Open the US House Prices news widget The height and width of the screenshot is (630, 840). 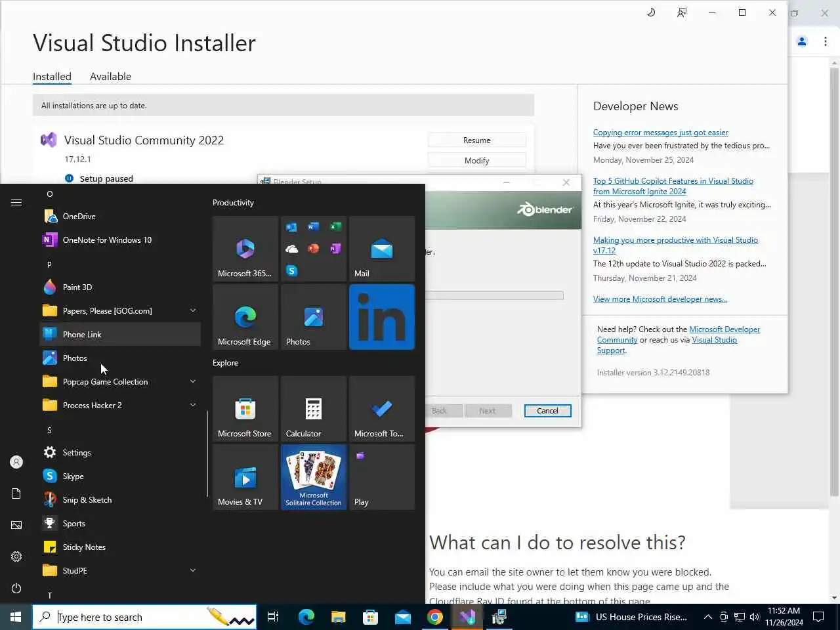click(x=631, y=617)
